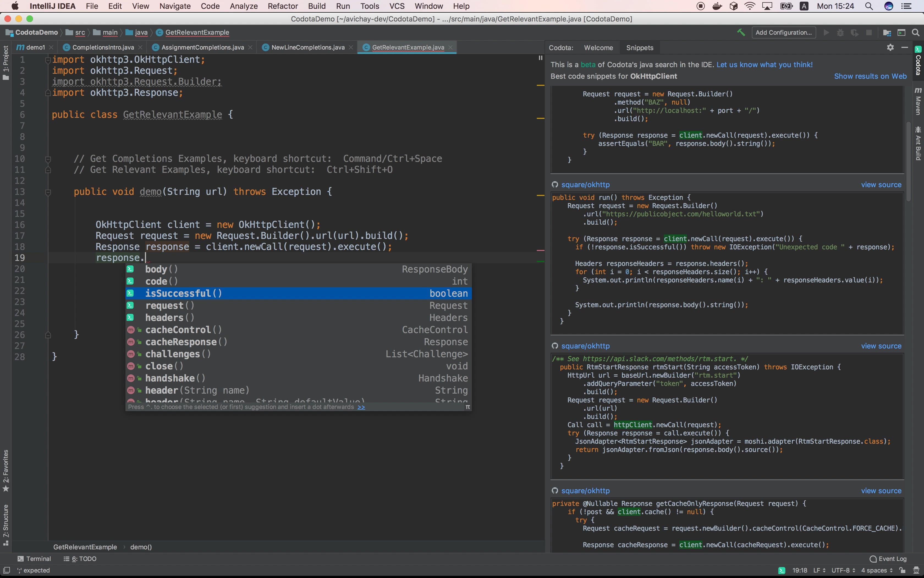Open macOS Spotlight search in menu bar
Screen dimensions: 924x578
(869, 6)
